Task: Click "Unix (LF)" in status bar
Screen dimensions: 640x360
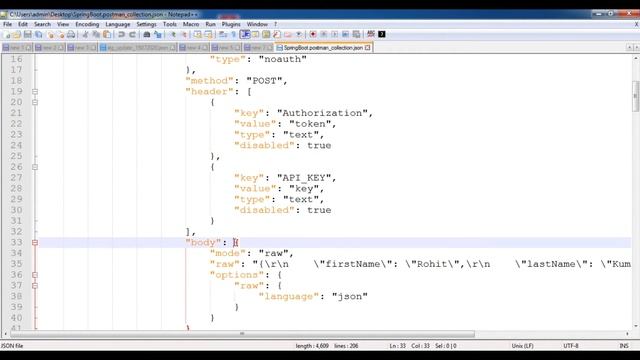Action: point(522,346)
